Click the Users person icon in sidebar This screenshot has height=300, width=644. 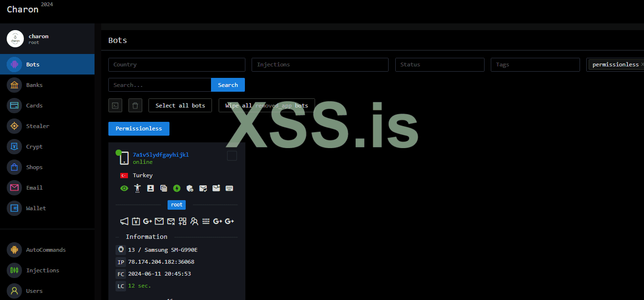point(14,290)
